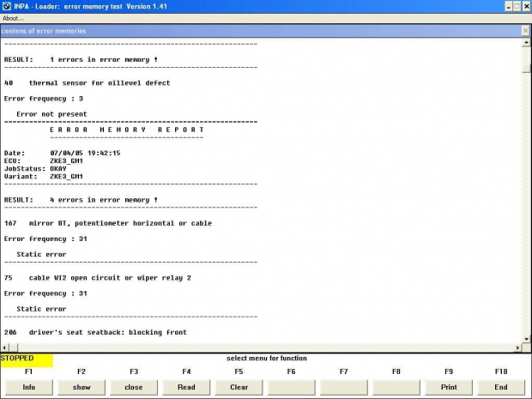This screenshot has height=399, width=532.
Task: Click the vertical scrollbar up arrow
Action: [525, 43]
